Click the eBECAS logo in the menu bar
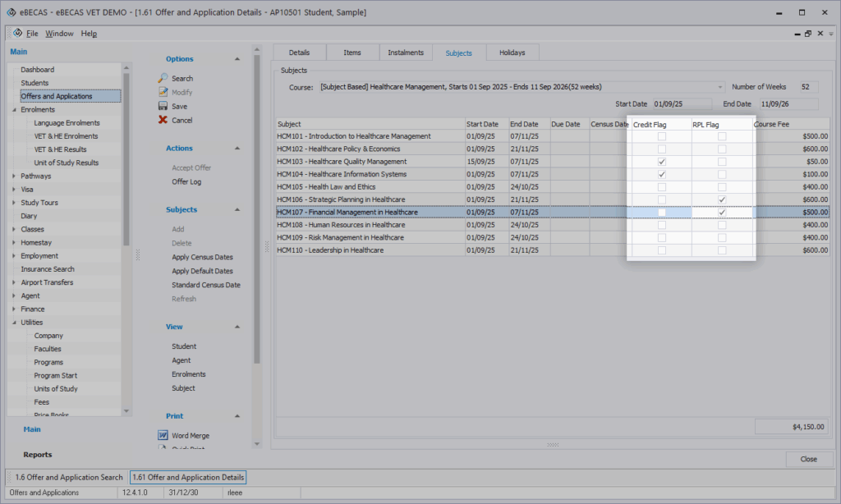Screen dimensions: 841x504 click(x=18, y=33)
